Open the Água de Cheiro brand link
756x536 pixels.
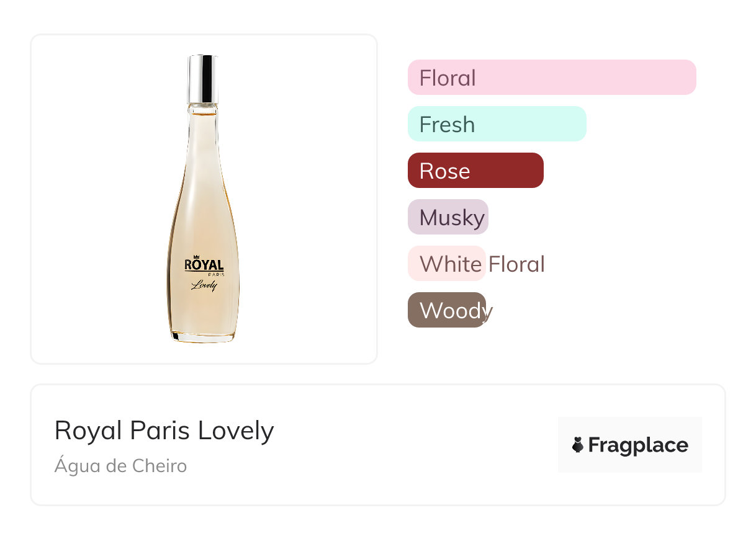(120, 466)
